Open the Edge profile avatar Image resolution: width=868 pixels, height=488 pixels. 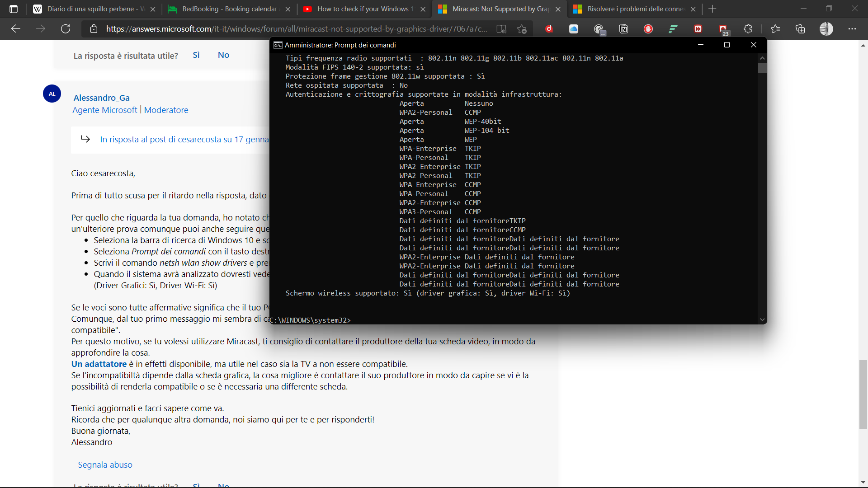[x=826, y=29]
